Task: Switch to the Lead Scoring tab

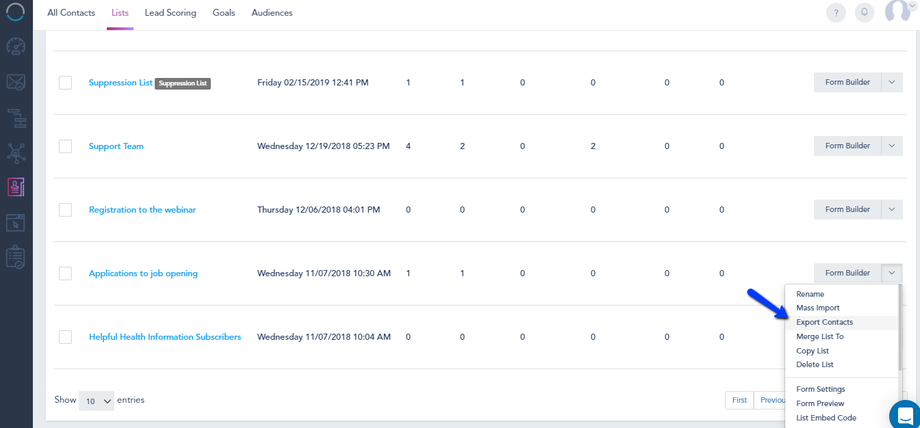Action: tap(170, 13)
